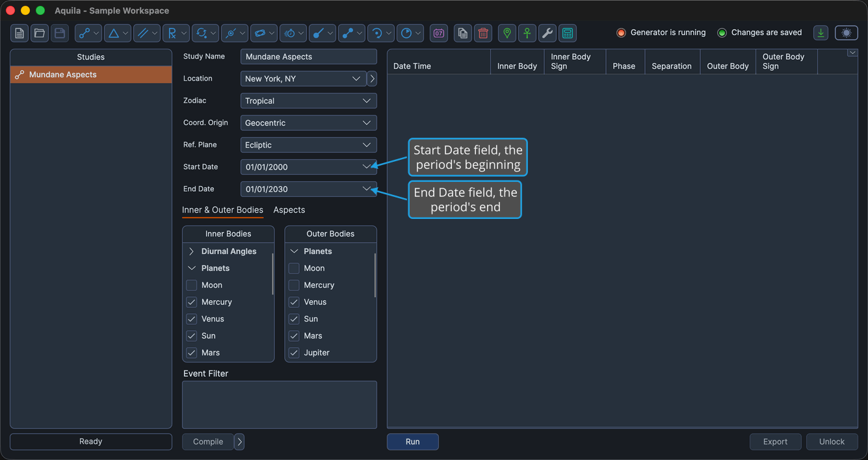Uncheck Jupiter in the Outer Bodies list
The width and height of the screenshot is (868, 460).
tap(294, 353)
